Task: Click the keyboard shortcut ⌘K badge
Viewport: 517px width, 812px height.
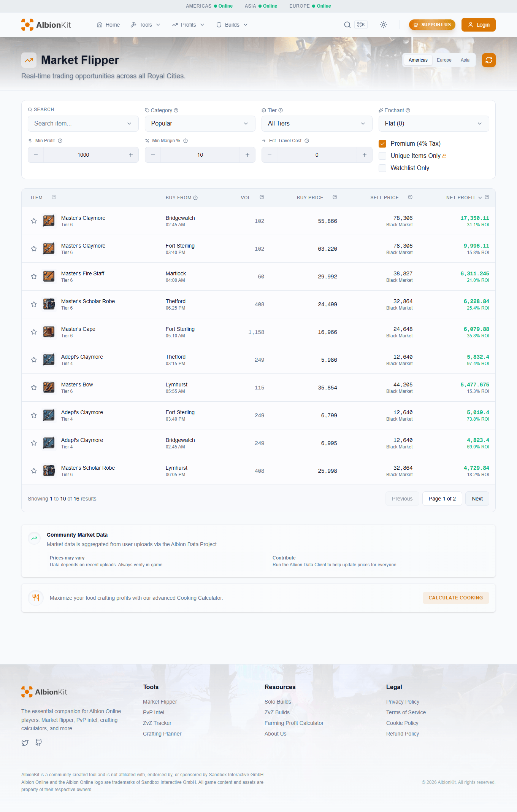Action: 361,25
